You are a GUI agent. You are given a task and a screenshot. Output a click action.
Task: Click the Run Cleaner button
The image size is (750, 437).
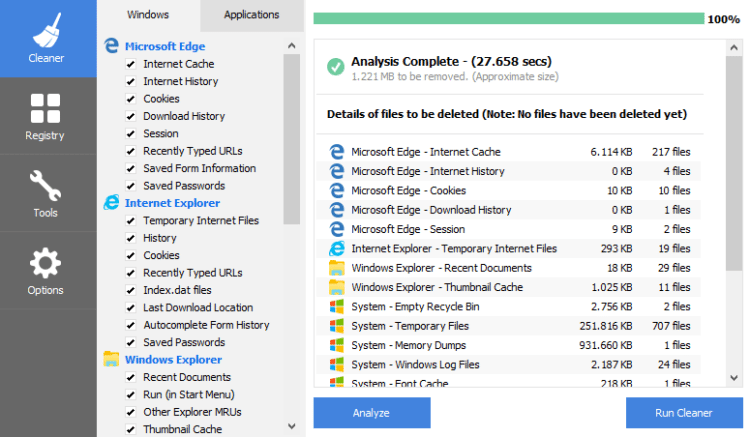point(684,413)
